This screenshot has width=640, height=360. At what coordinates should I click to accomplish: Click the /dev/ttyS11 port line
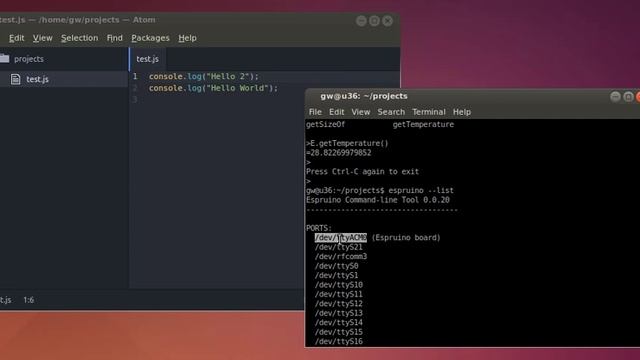338,294
